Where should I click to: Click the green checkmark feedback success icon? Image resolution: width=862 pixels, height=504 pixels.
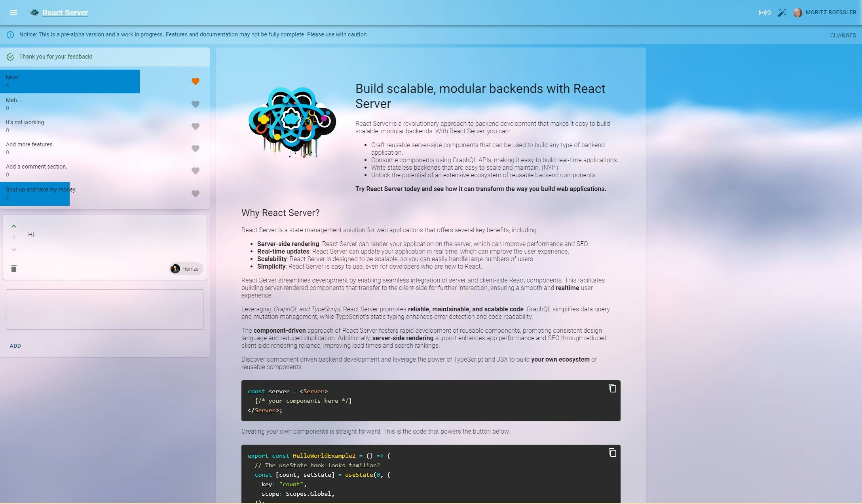click(10, 57)
